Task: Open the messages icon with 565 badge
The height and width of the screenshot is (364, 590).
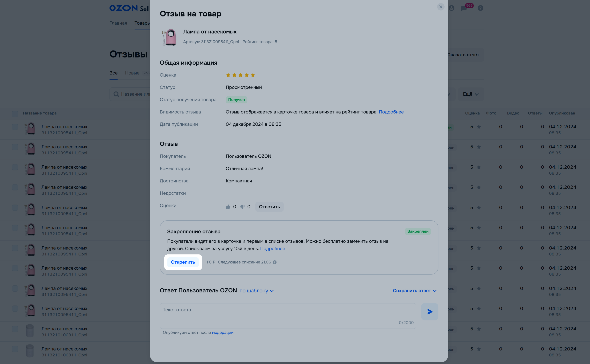Action: 464,8
